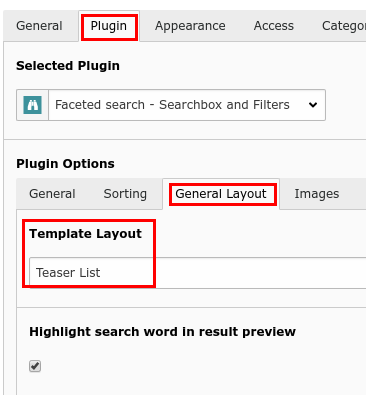
Task: Open the Template Layout Teaser List select
Action: pos(198,273)
